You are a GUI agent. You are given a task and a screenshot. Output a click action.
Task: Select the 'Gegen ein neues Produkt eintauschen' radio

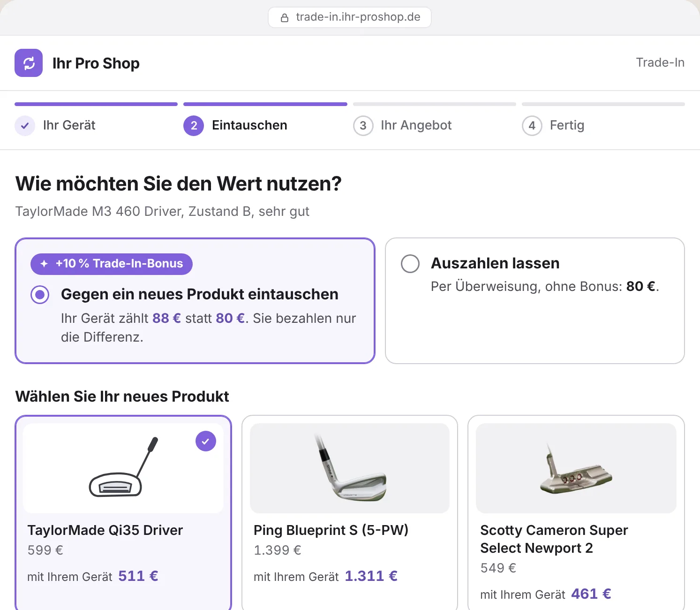pos(40,295)
